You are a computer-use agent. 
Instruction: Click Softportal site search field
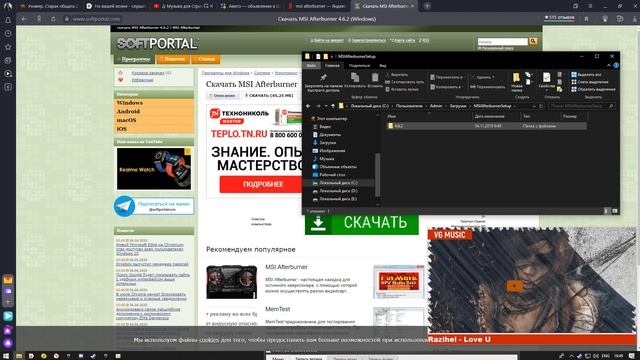(x=502, y=42)
